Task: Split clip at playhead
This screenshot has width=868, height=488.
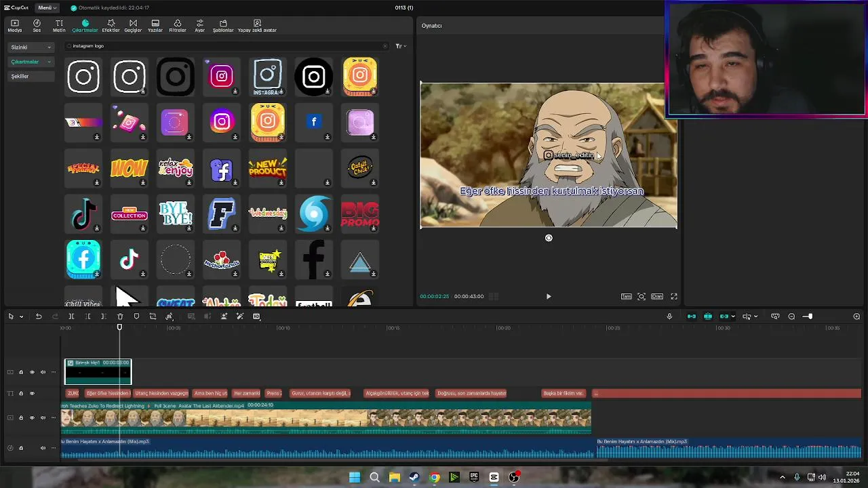Action: pyautogui.click(x=71, y=317)
